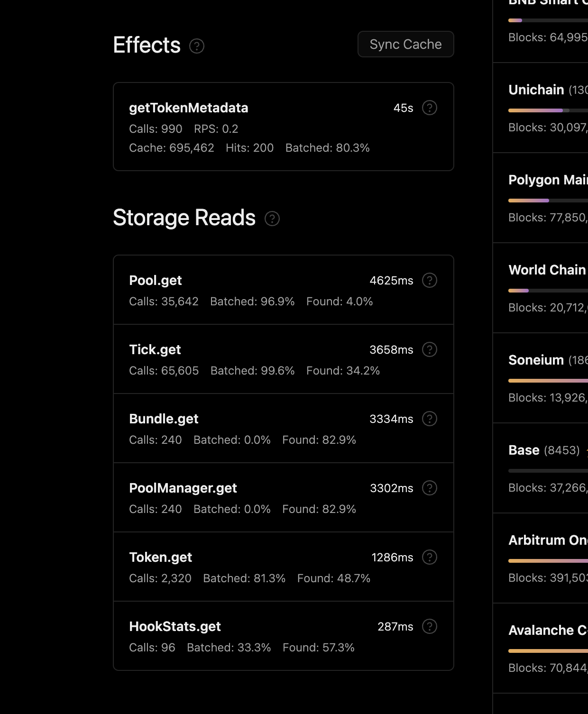Click the Polygon Mainnet progress bar
The image size is (588, 714).
[548, 201]
